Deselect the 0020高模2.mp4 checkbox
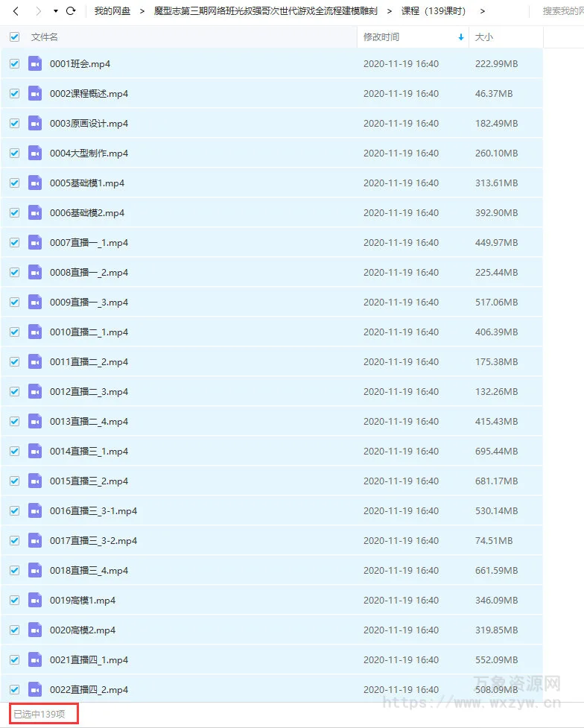 [x=14, y=630]
